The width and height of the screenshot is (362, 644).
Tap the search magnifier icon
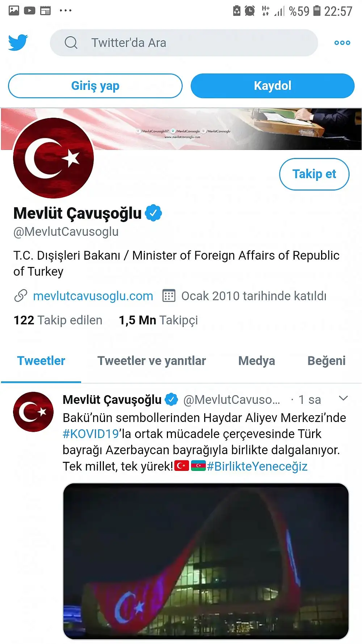coord(71,43)
